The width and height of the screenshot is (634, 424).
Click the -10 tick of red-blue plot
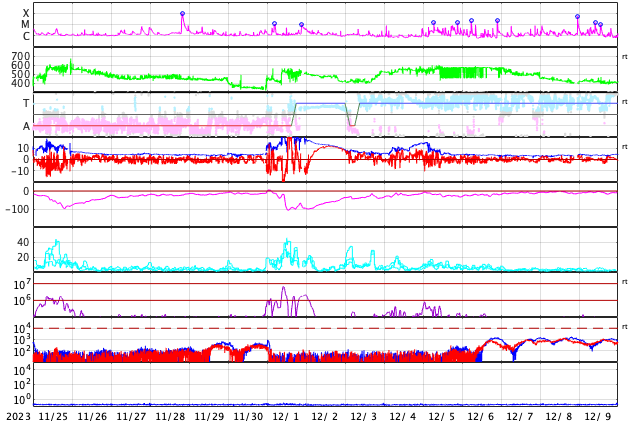tap(19, 171)
